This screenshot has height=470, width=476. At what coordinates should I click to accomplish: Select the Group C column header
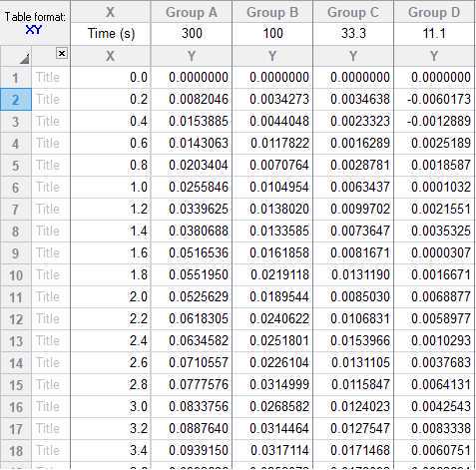point(353,12)
